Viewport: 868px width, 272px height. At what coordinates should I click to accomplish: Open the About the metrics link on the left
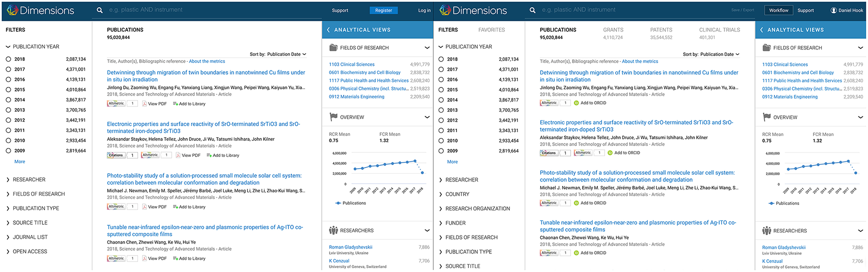pos(207,62)
